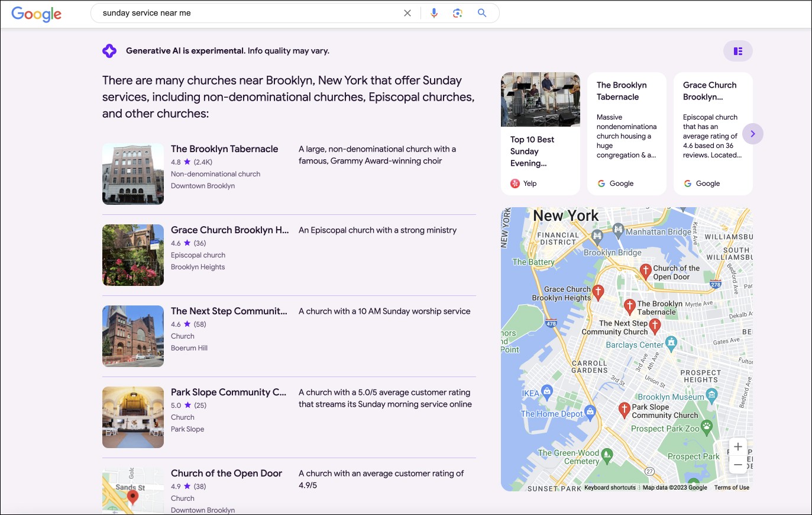Click the blue magnifier search button
The image size is (812, 515).
tap(482, 13)
